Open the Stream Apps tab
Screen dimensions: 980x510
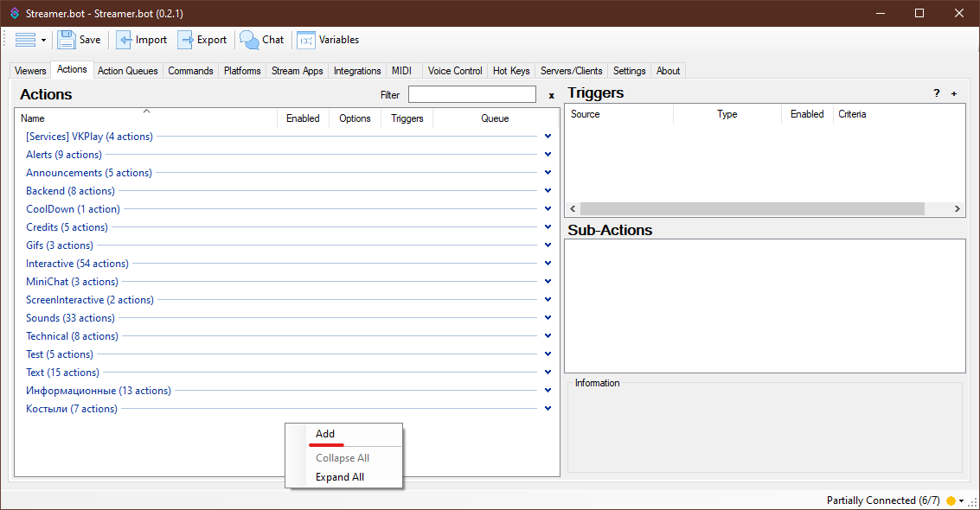[x=298, y=71]
